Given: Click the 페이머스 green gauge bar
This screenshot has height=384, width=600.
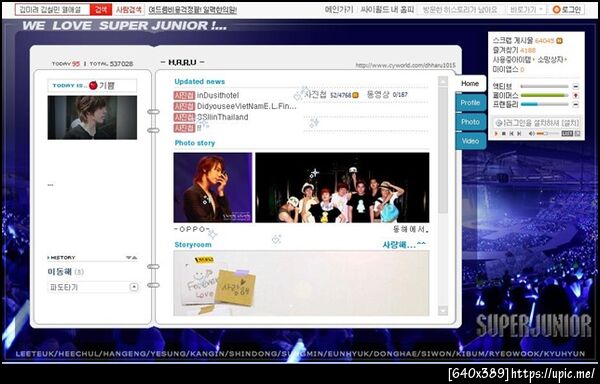Looking at the screenshot, I should point(545,95).
